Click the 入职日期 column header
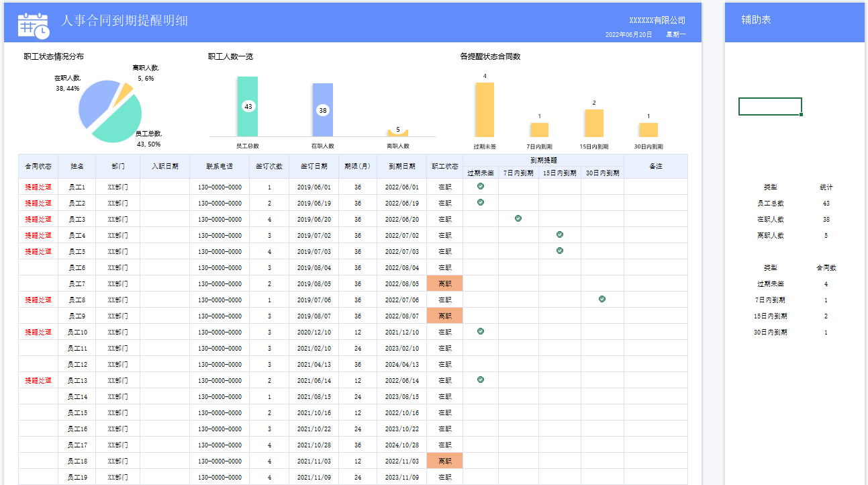This screenshot has width=868, height=485. tap(164, 167)
